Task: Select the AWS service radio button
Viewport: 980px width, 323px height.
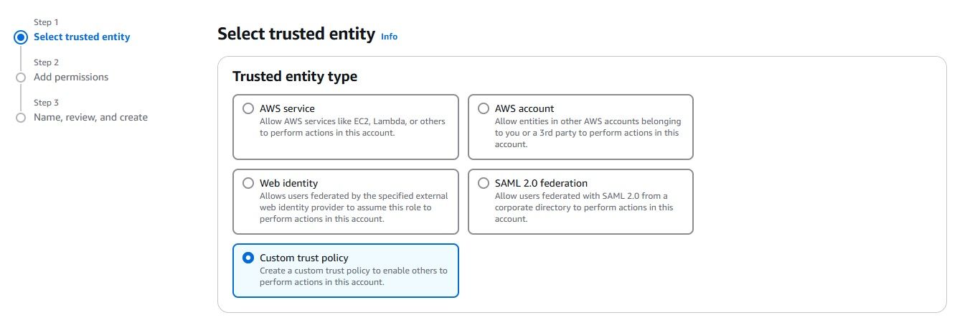Action: [x=248, y=108]
